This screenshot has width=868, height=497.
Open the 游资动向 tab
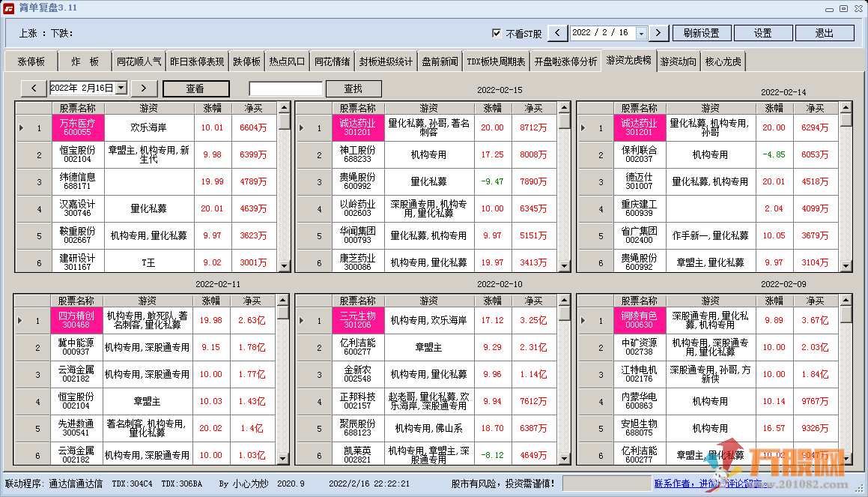tap(678, 61)
